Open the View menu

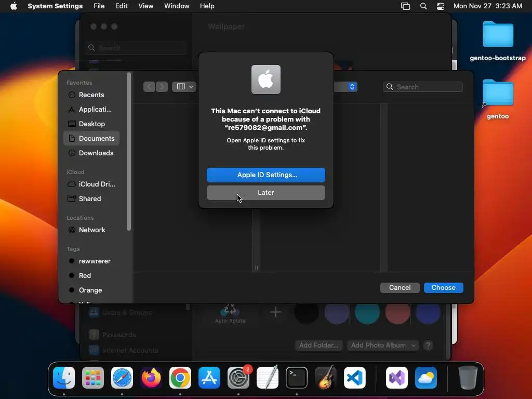coord(145,6)
